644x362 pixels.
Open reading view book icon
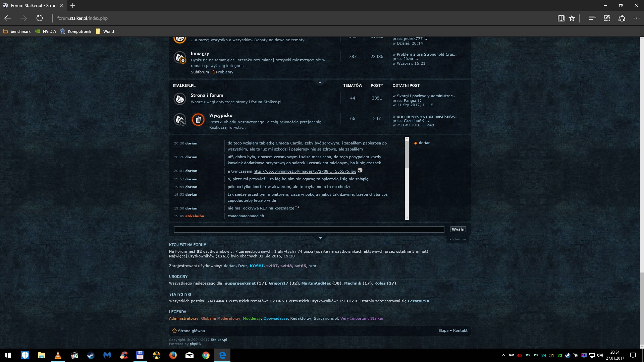561,18
